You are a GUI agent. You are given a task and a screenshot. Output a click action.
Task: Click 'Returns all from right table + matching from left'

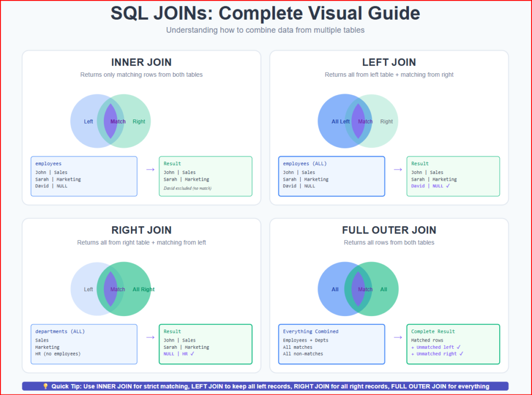pyautogui.click(x=141, y=242)
